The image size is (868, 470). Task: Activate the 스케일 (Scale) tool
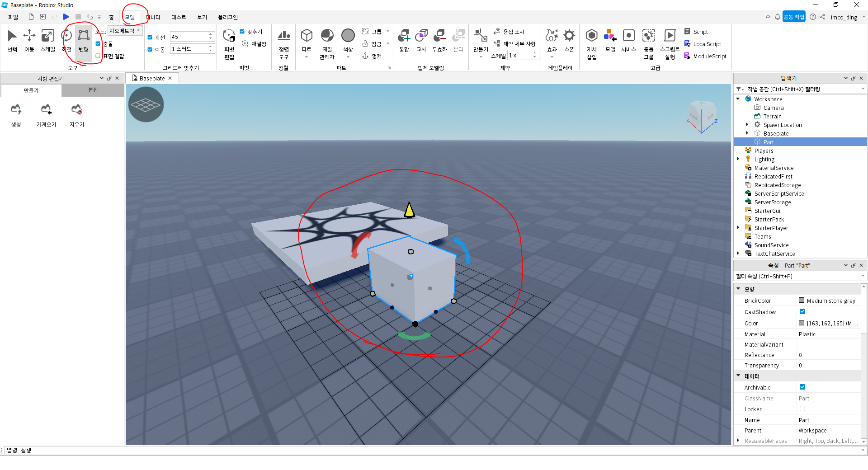coord(47,40)
